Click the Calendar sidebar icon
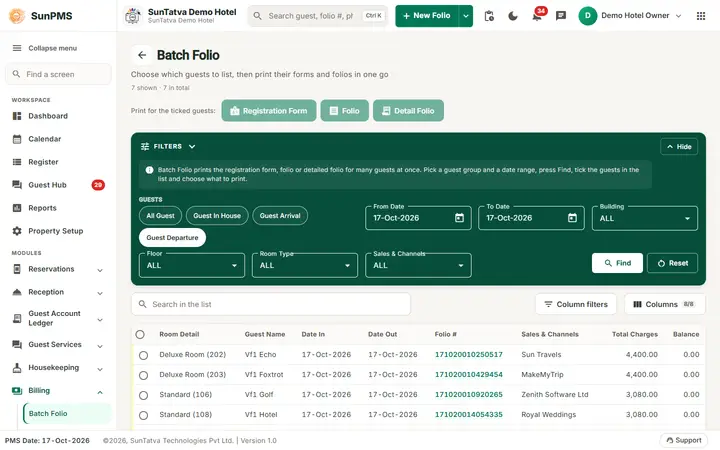The width and height of the screenshot is (720, 450). [17, 139]
